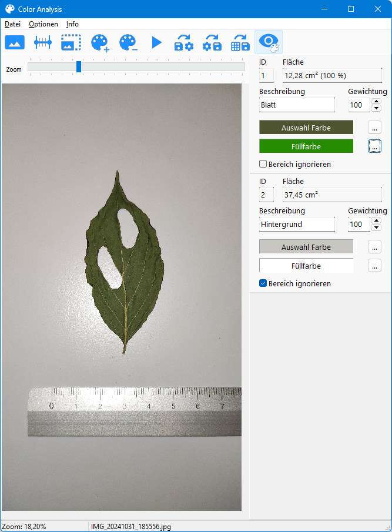
Task: Click the white Füllfarbe button for Hintergrund
Action: pyautogui.click(x=306, y=266)
